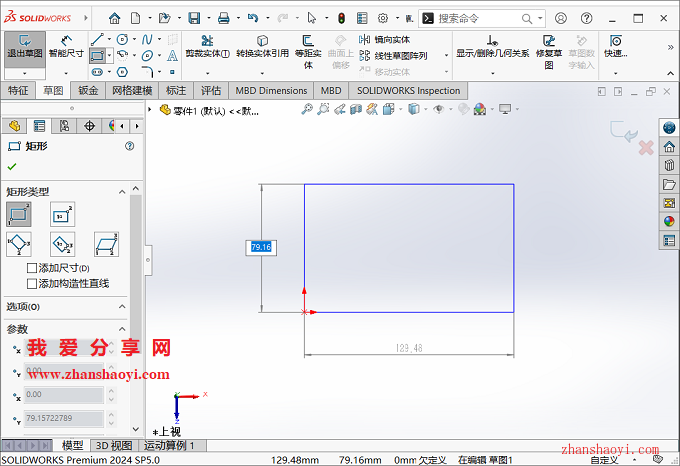Choose the parallelogram rectangle type icon
680x466 pixels.
point(105,243)
